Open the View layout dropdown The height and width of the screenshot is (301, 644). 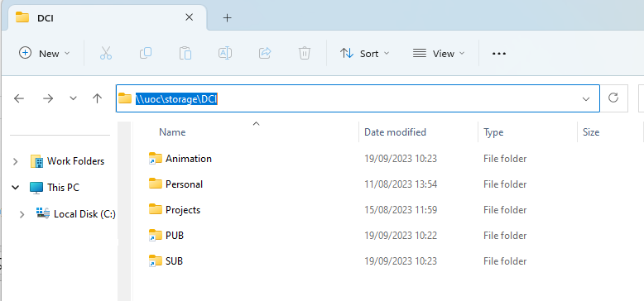point(439,53)
